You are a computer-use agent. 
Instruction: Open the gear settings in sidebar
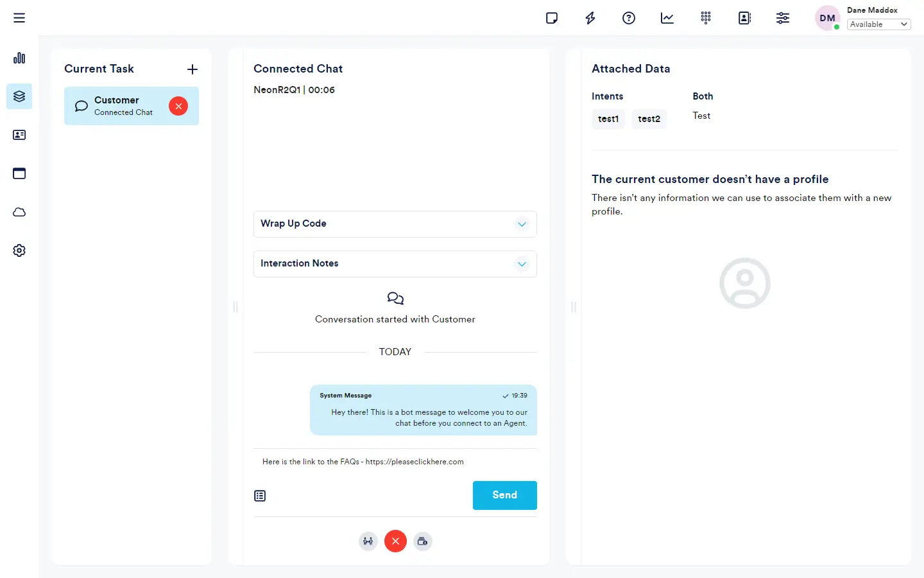19,250
